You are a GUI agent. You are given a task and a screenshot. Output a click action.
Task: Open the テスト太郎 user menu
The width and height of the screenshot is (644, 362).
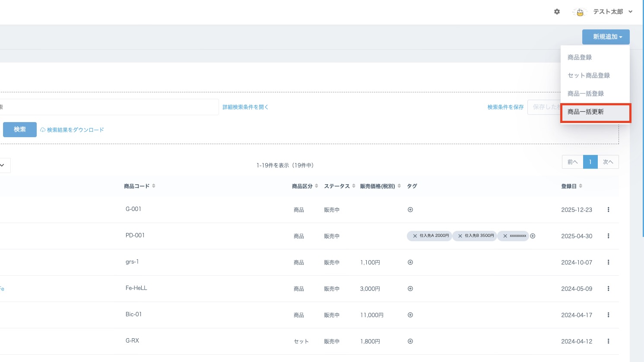tap(608, 12)
